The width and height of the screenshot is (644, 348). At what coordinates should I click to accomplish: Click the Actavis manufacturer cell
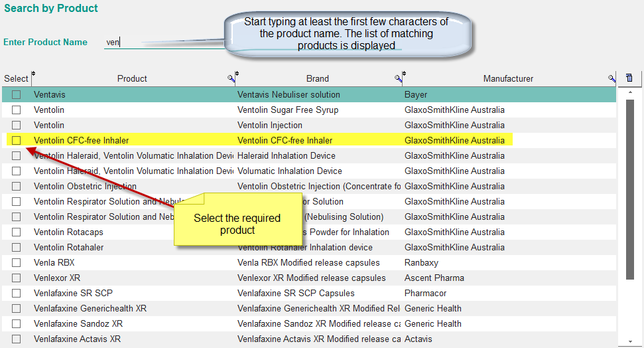(418, 339)
